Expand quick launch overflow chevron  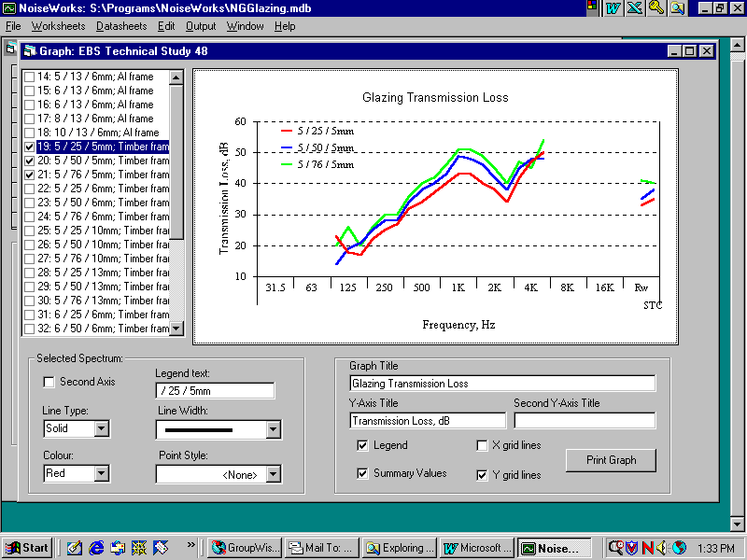click(191, 545)
